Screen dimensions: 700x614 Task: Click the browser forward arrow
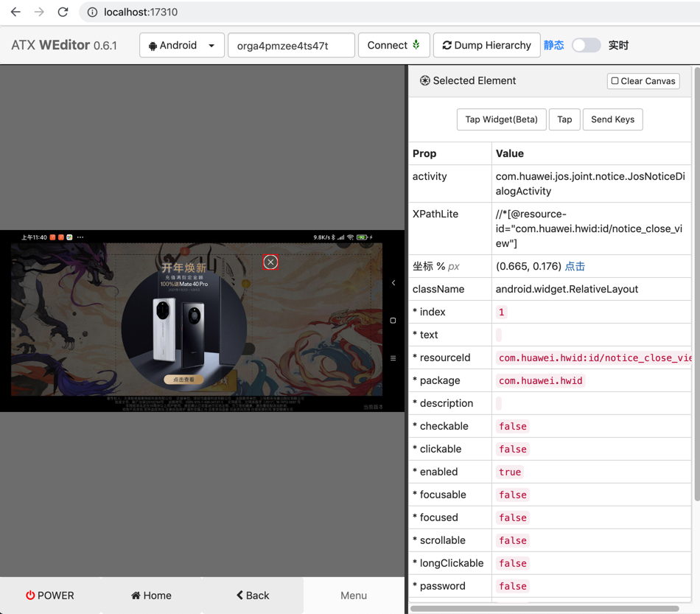click(39, 12)
